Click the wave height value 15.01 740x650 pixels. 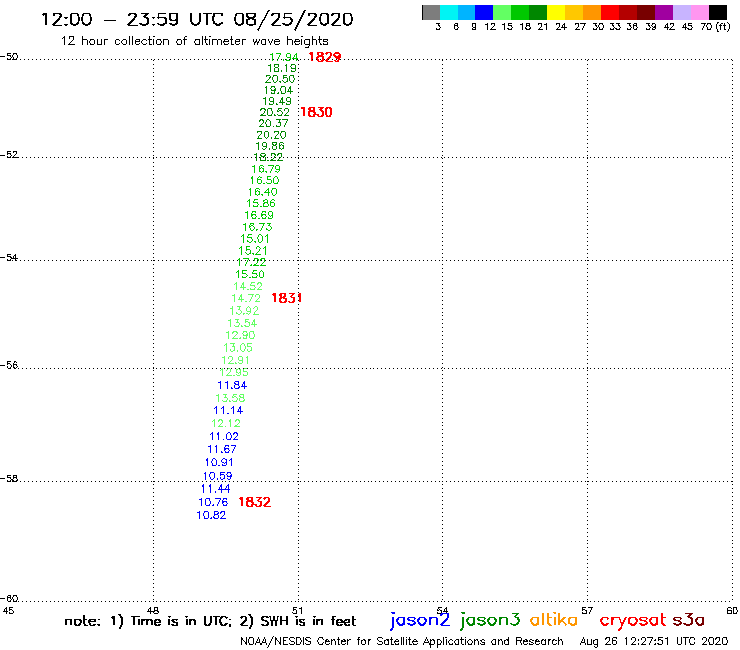pyautogui.click(x=255, y=239)
